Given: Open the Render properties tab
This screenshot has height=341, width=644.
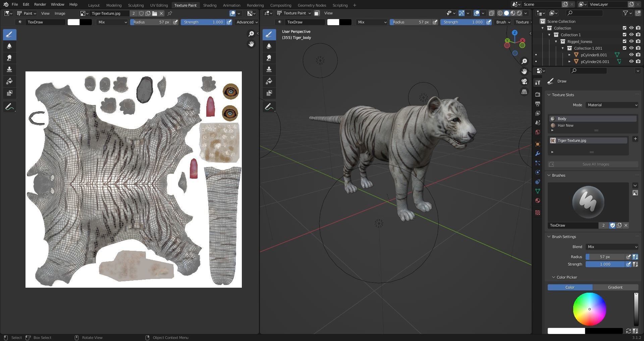Looking at the screenshot, I should point(538,94).
